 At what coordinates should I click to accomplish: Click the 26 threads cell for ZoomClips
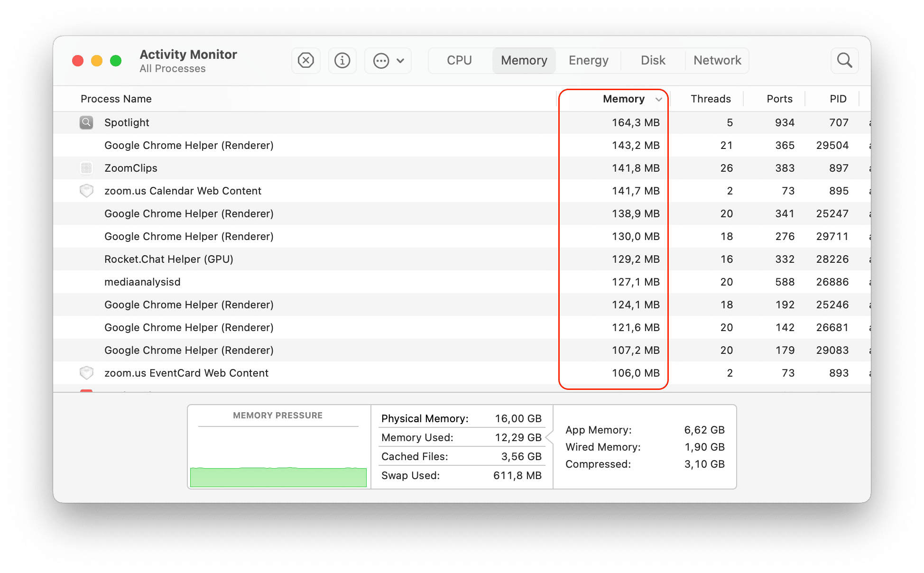click(727, 168)
